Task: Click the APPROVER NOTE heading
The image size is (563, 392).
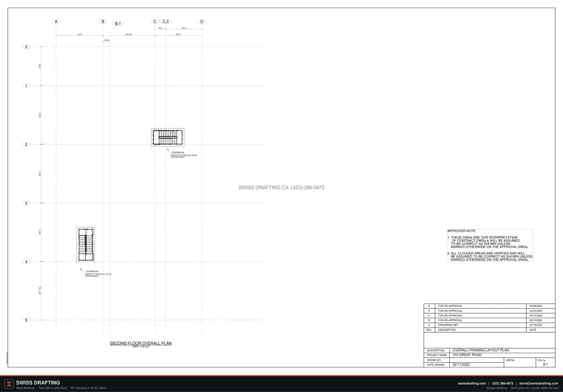Action: [462, 231]
